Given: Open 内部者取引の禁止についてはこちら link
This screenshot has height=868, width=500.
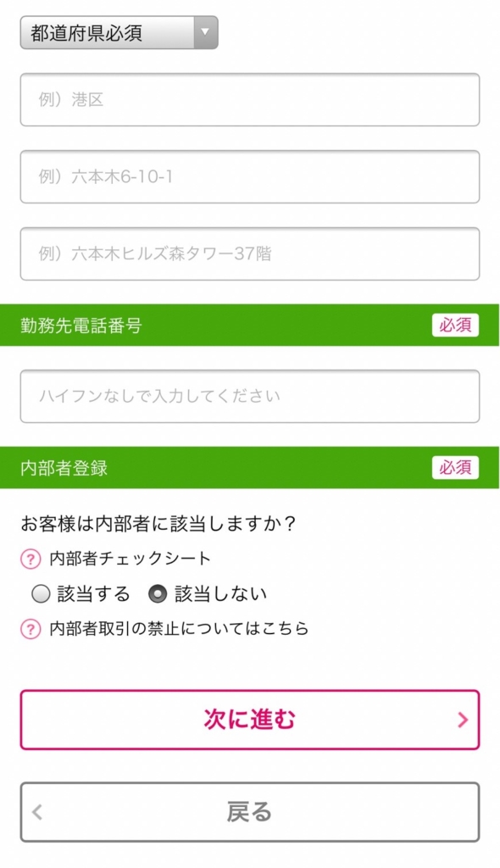Looking at the screenshot, I should [179, 629].
